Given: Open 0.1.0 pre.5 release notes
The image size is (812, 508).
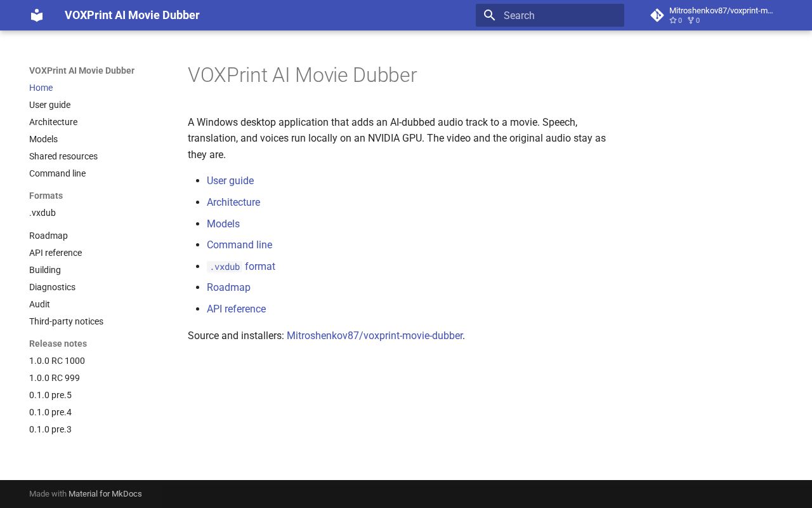Looking at the screenshot, I should [50, 395].
